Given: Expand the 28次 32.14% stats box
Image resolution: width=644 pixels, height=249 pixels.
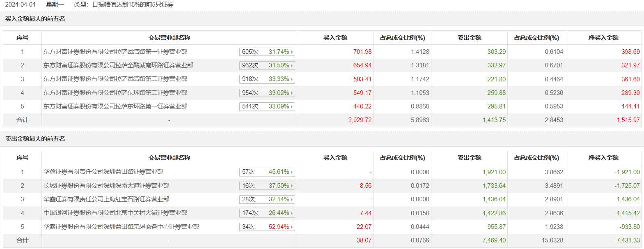Looking at the screenshot, I should coord(267,199).
